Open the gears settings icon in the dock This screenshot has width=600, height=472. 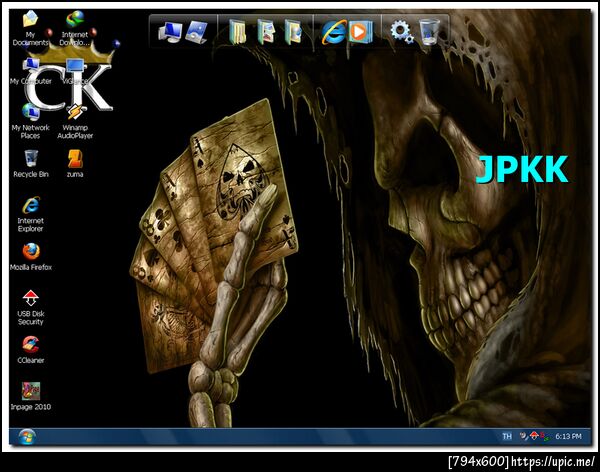[x=401, y=32]
